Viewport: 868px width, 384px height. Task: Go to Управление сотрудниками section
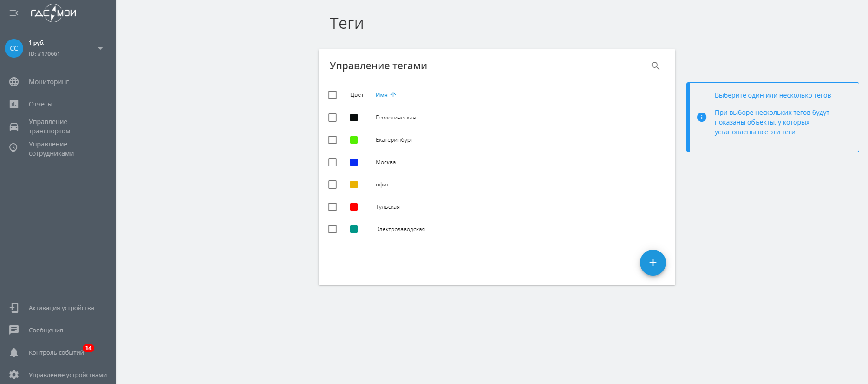click(x=51, y=149)
